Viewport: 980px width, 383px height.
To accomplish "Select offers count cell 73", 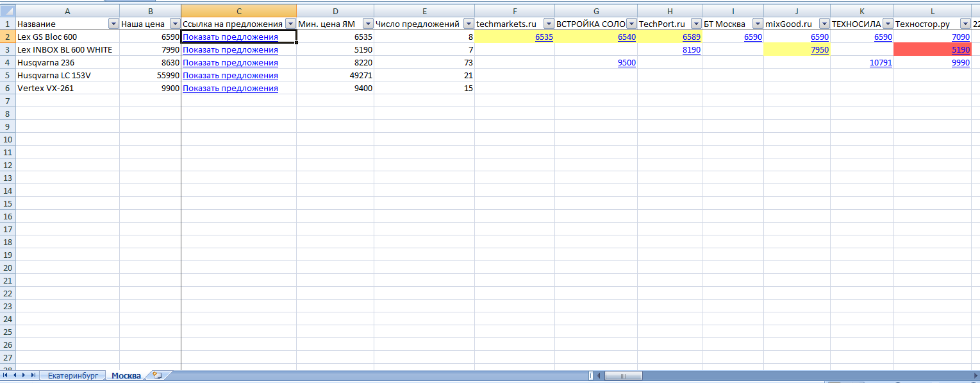I will [x=424, y=63].
